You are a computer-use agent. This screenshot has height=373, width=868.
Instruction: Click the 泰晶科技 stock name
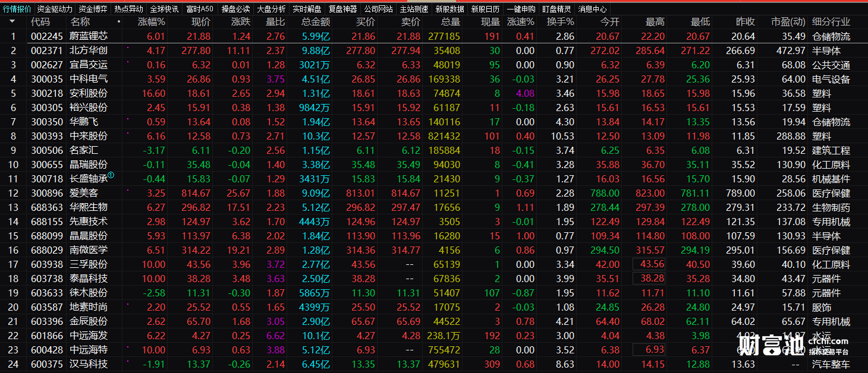(x=89, y=279)
